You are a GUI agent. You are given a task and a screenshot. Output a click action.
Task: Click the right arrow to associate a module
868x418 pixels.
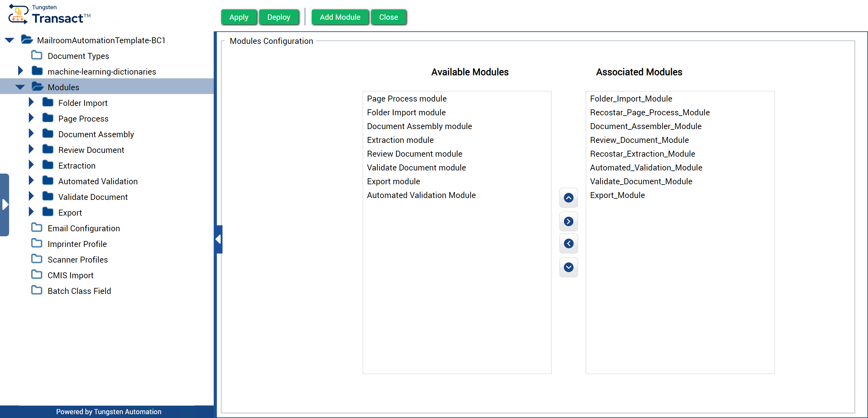pos(568,221)
